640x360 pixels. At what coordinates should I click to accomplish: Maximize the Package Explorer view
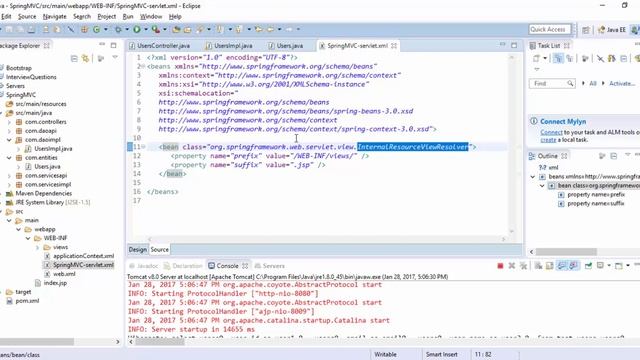pyautogui.click(x=113, y=45)
